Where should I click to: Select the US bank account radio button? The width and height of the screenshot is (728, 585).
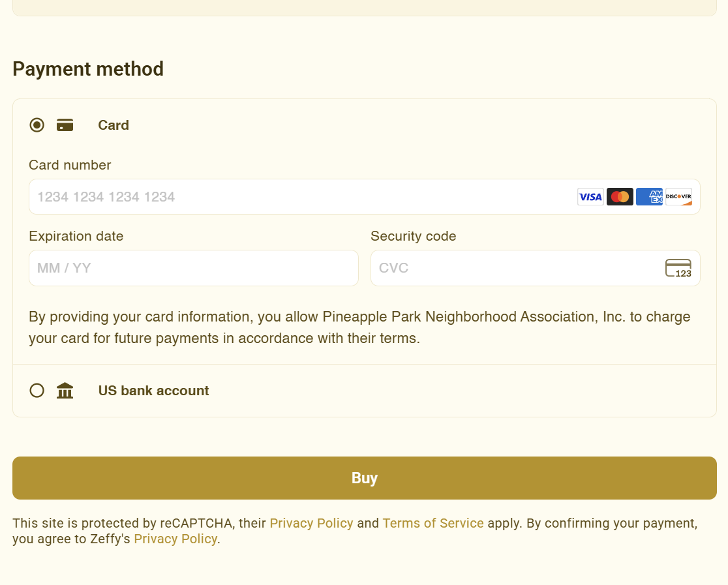pyautogui.click(x=37, y=391)
